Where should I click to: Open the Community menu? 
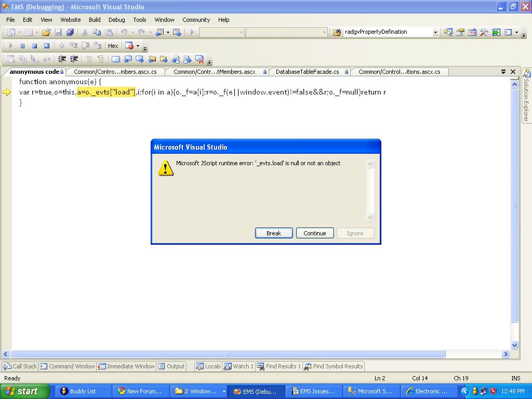click(x=196, y=20)
